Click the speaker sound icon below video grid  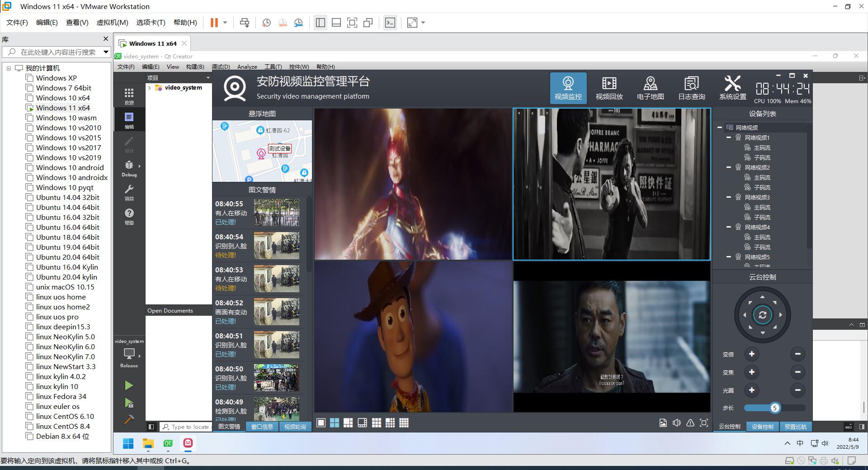point(677,423)
